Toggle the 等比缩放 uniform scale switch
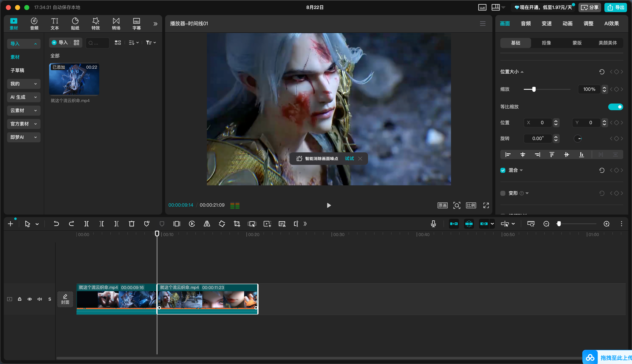 (x=615, y=107)
